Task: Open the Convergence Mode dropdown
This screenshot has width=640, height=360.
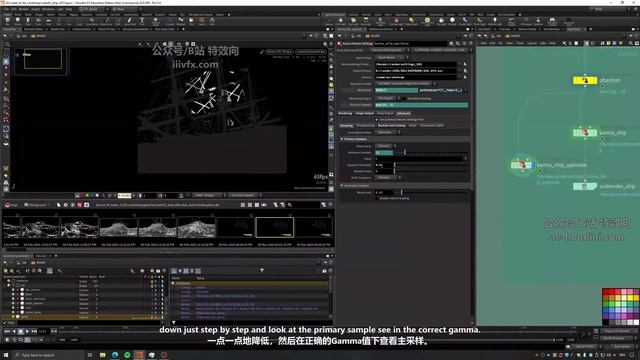Action: coord(387,132)
